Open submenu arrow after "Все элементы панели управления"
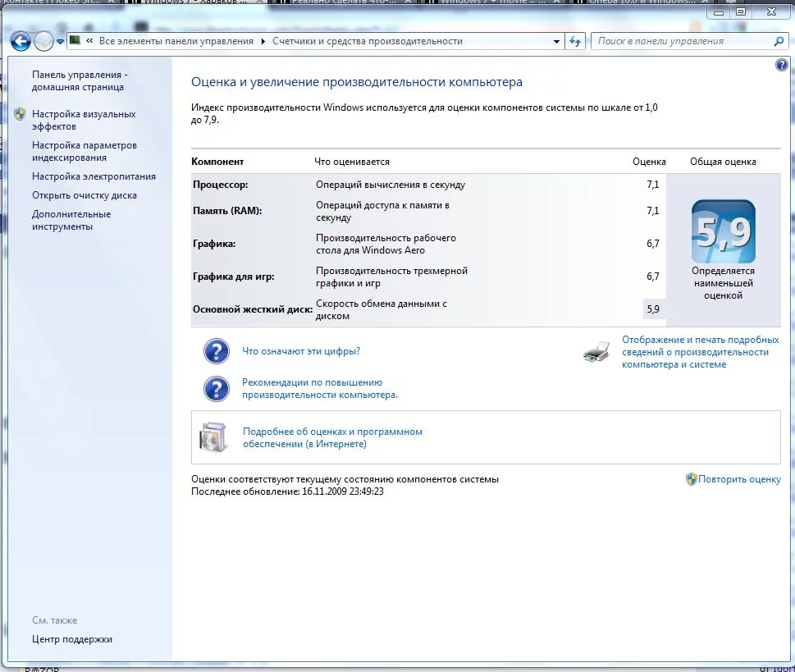The width and height of the screenshot is (795, 672). coord(263,42)
